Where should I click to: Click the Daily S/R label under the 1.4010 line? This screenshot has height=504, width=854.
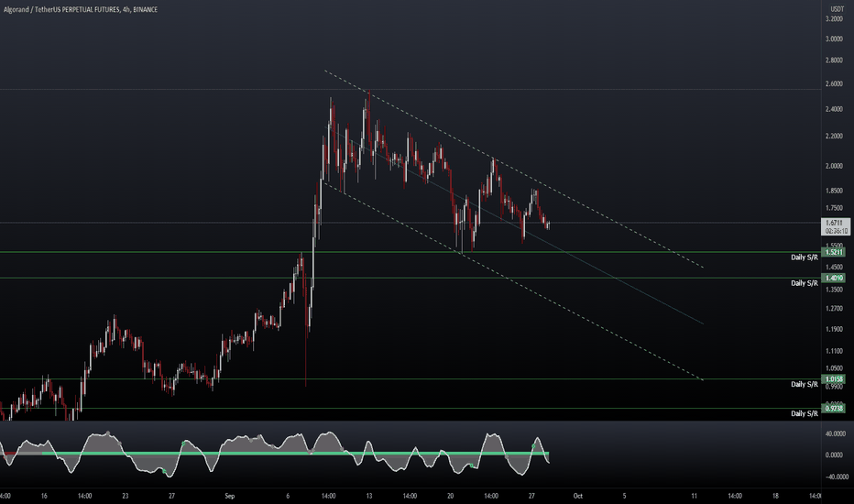pos(805,283)
